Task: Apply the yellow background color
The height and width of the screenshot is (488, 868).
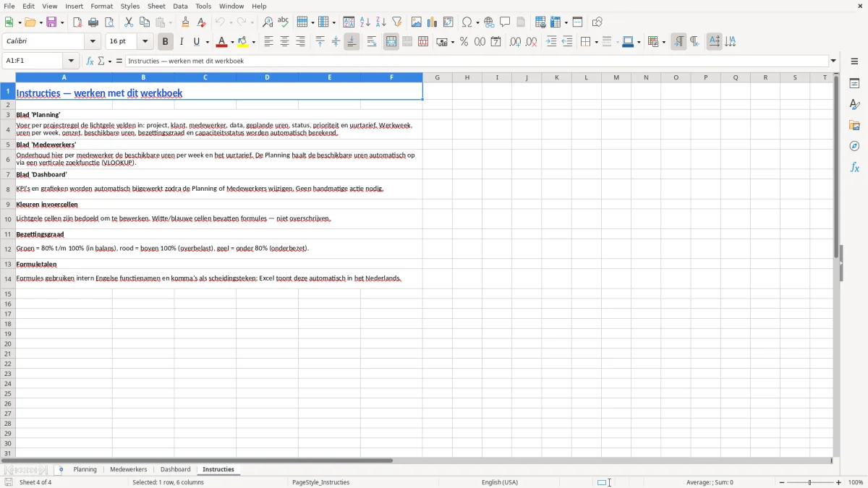Action: tap(243, 42)
